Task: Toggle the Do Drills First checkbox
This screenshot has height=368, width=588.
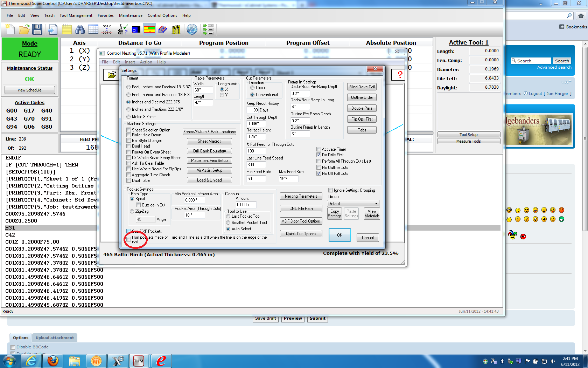Action: click(x=319, y=155)
